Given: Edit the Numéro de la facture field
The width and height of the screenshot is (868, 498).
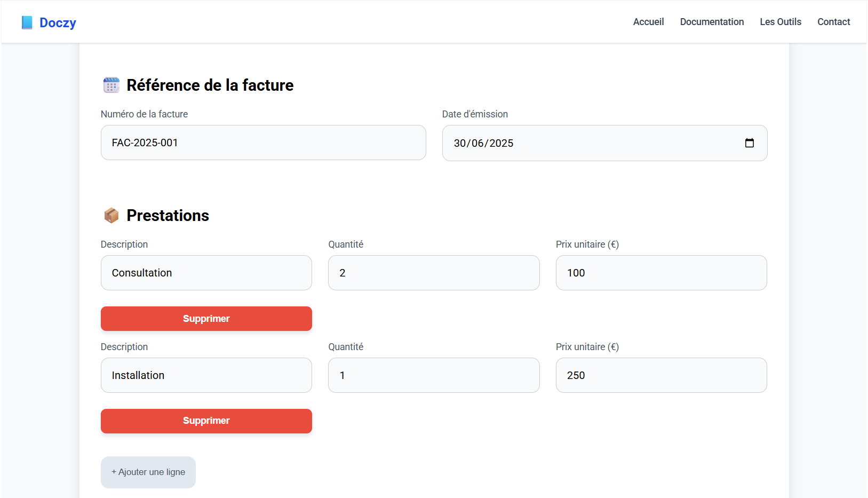Looking at the screenshot, I should 263,143.
